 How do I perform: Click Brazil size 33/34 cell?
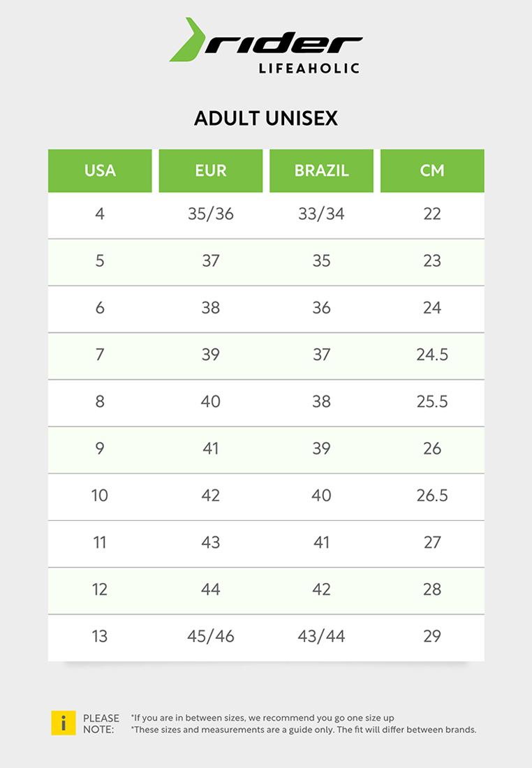point(321,214)
